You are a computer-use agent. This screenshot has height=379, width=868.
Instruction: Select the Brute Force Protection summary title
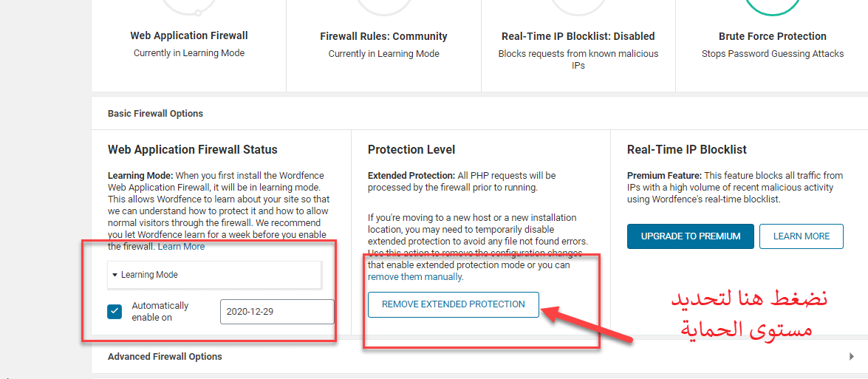[773, 36]
